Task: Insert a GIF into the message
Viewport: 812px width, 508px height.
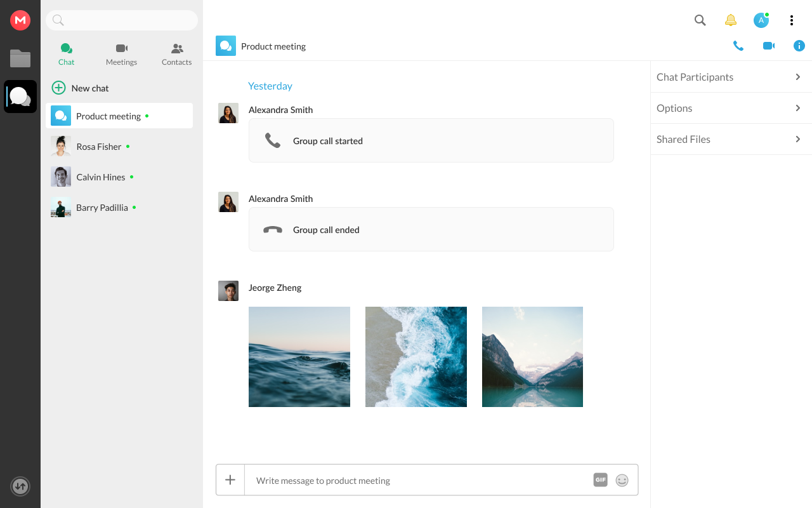Action: (601, 480)
